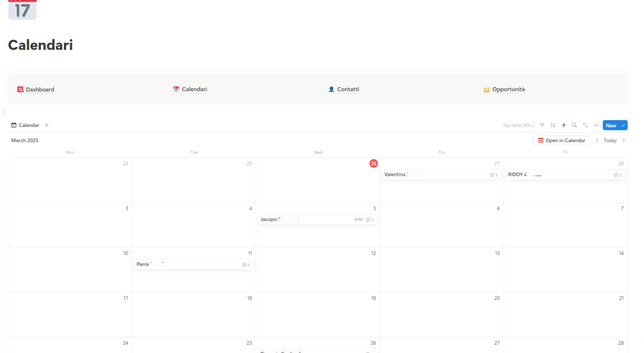
Task: Open comments on the Valentina entry
Action: pos(493,175)
